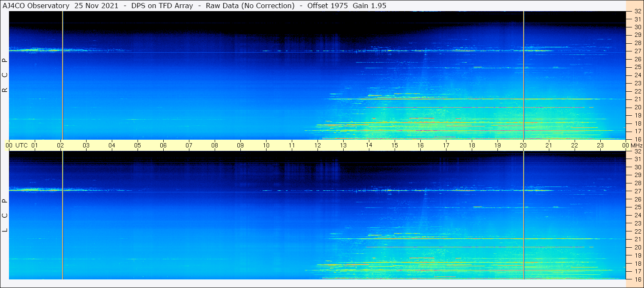Click hour label "01" on UTC axis
644x288 pixels.
point(35,145)
